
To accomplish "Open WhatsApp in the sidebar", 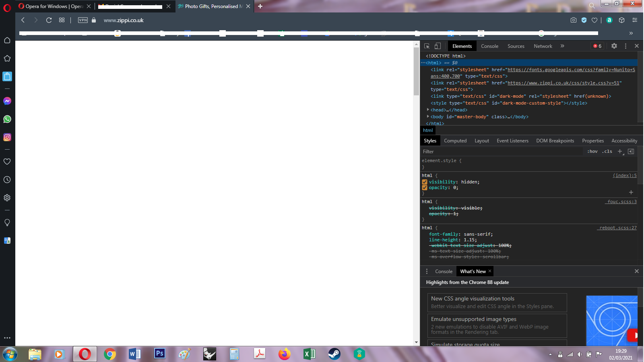I will click(7, 119).
